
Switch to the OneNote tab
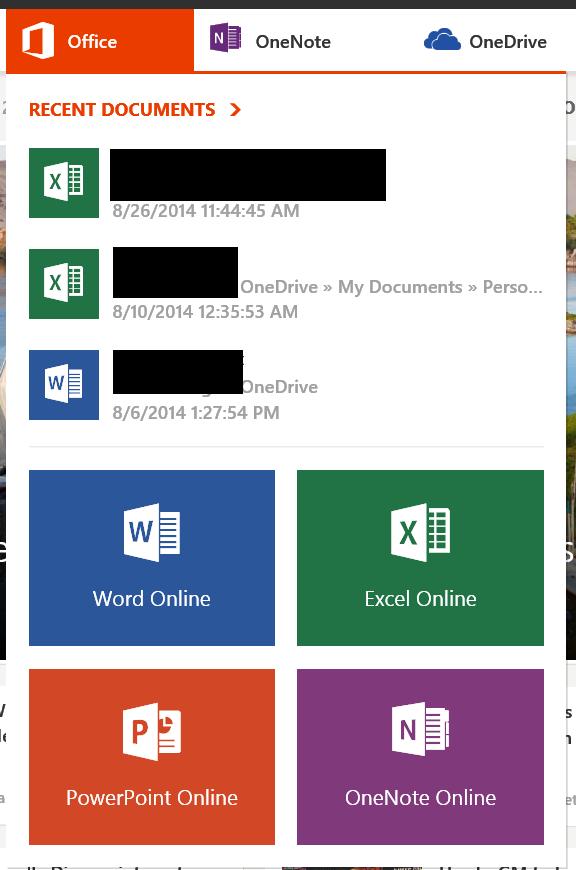pos(270,41)
